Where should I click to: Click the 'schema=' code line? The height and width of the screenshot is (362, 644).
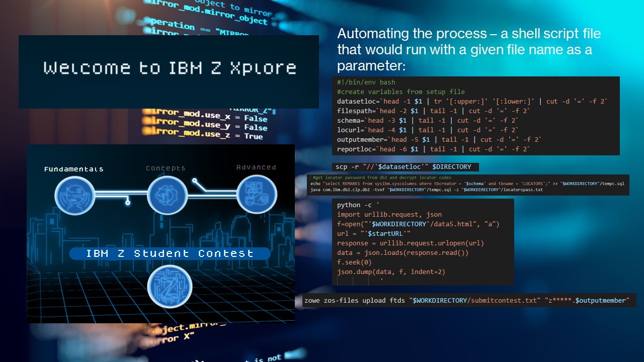pyautogui.click(x=428, y=120)
